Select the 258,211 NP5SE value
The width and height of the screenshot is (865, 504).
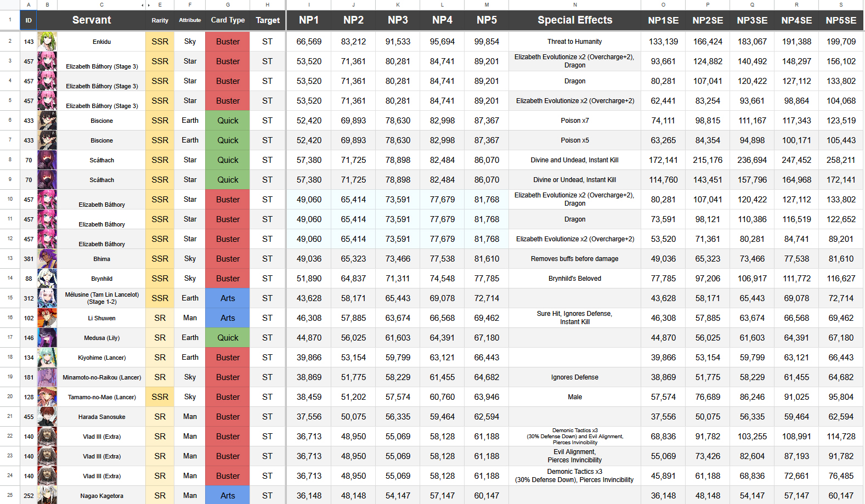pyautogui.click(x=841, y=160)
